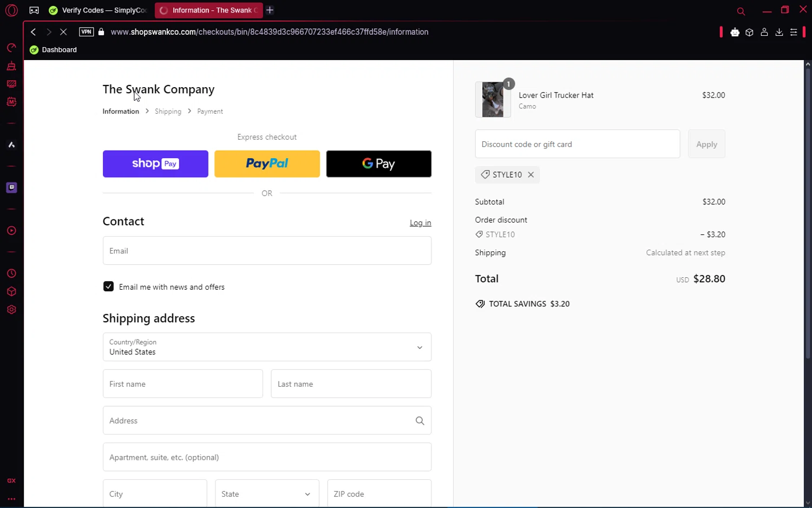Open Dashboard bookmark in bookmarks bar
The width and height of the screenshot is (812, 508).
(53, 50)
